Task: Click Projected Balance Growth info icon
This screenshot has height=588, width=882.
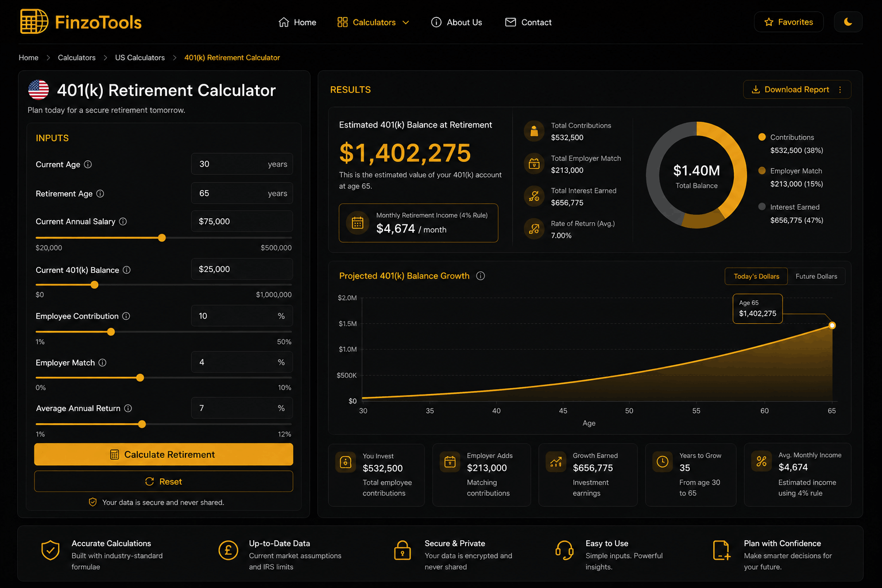Action: [481, 276]
